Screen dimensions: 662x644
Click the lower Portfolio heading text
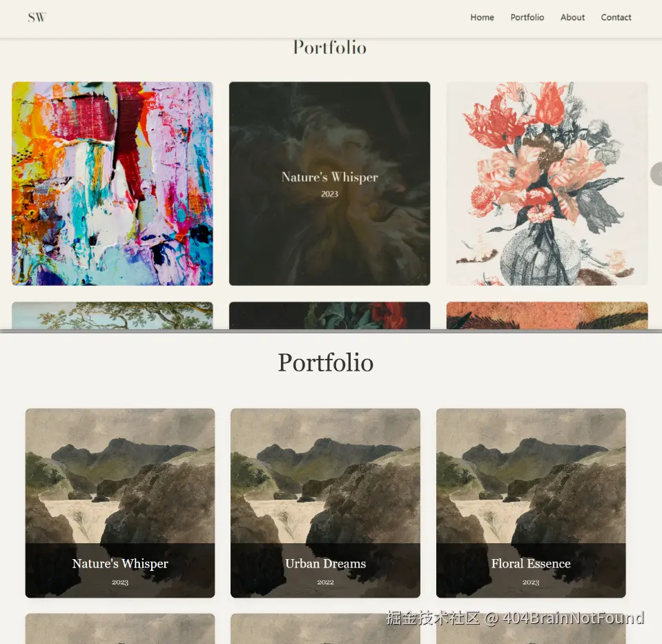(x=326, y=363)
